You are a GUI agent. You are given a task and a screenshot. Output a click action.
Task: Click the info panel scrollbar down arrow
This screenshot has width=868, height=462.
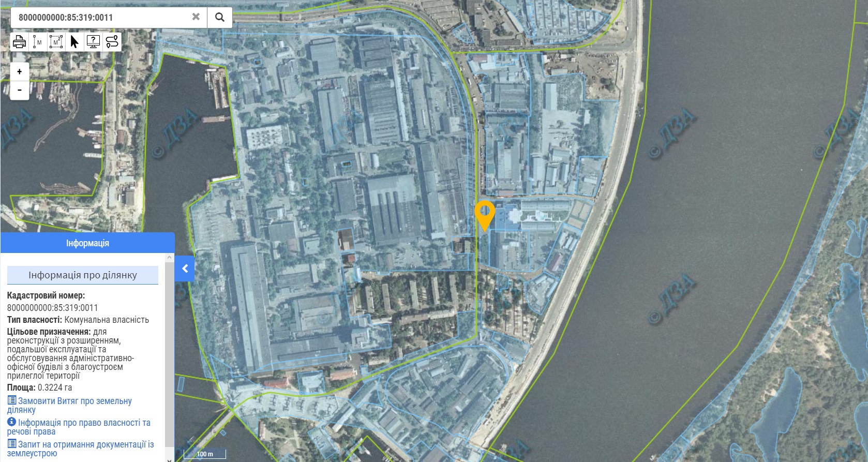(170, 458)
